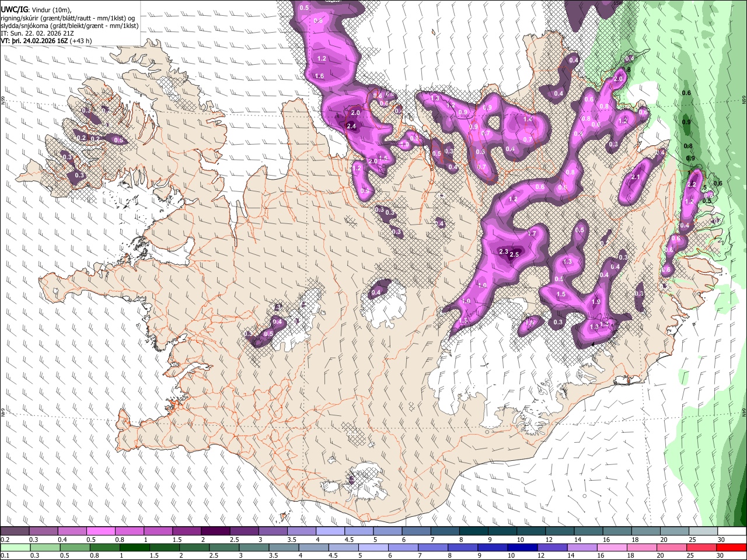The width and height of the screenshot is (747, 560).
Task: Select the rain legend swatch between 7 and 8
Action: point(432,547)
